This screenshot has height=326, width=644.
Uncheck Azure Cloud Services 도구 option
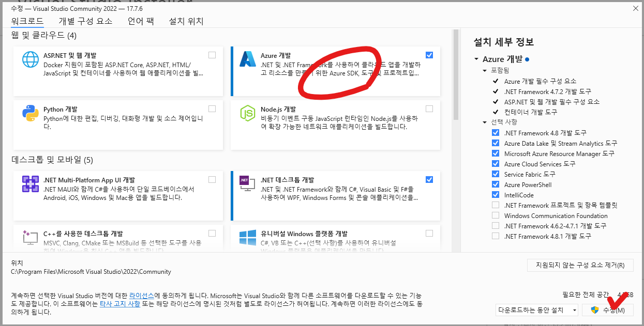coord(496,164)
